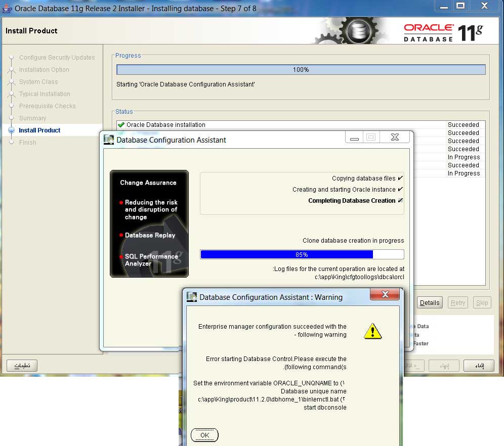Image resolution: width=504 pixels, height=446 pixels.
Task: Select the Finish step in sidebar
Action: pos(28,143)
